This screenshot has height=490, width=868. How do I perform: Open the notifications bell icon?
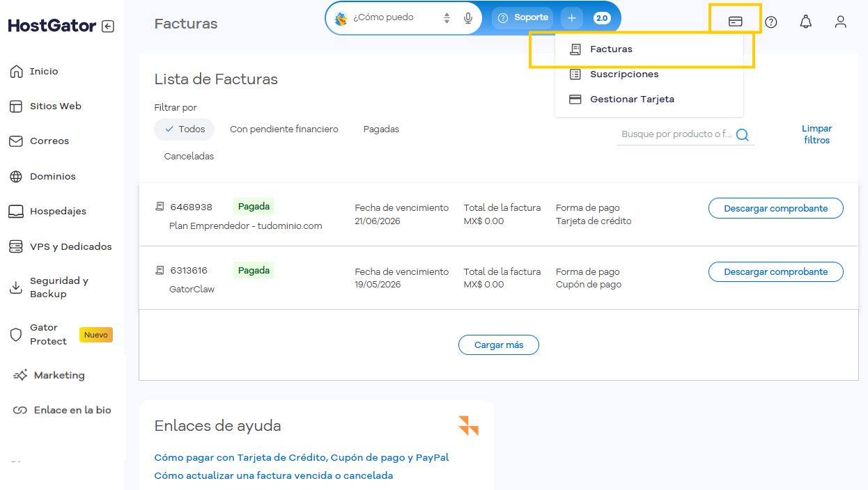click(x=805, y=22)
